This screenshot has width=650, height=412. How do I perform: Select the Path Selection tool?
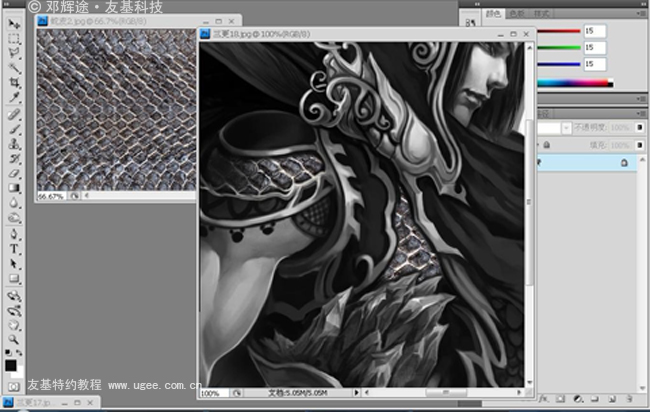[14, 264]
